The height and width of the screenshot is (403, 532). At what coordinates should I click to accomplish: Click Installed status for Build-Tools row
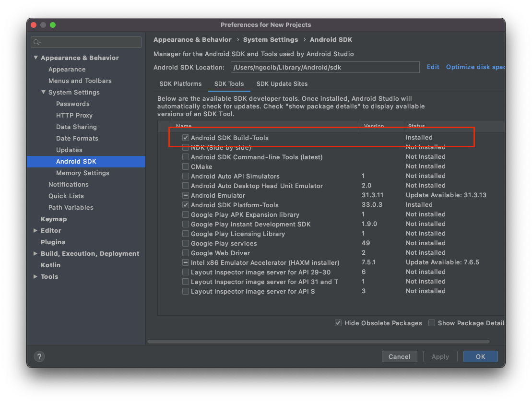pyautogui.click(x=419, y=137)
